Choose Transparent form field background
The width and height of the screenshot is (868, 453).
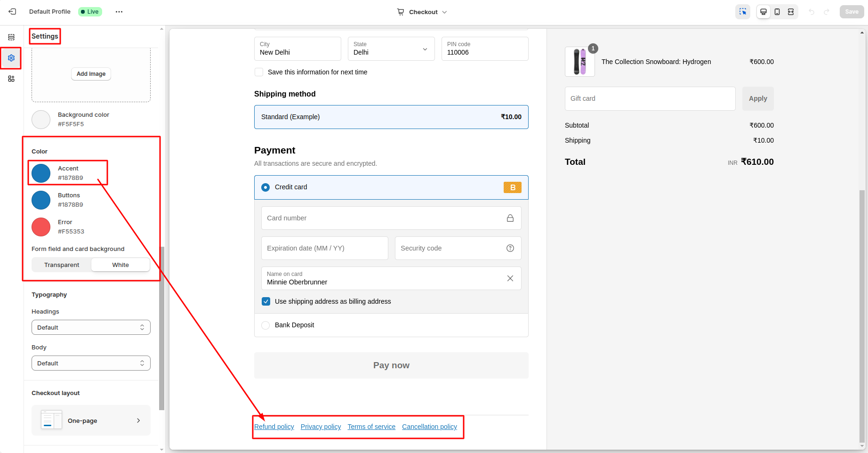(62, 265)
